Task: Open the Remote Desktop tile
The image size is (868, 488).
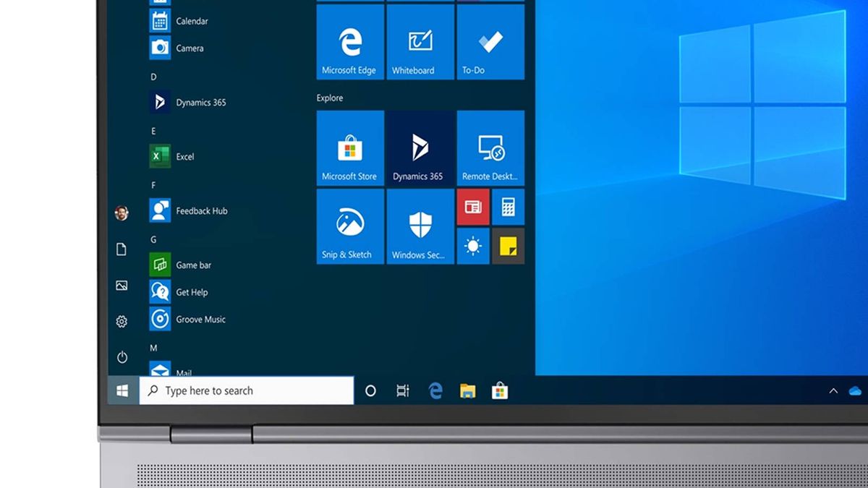Action: tap(490, 148)
